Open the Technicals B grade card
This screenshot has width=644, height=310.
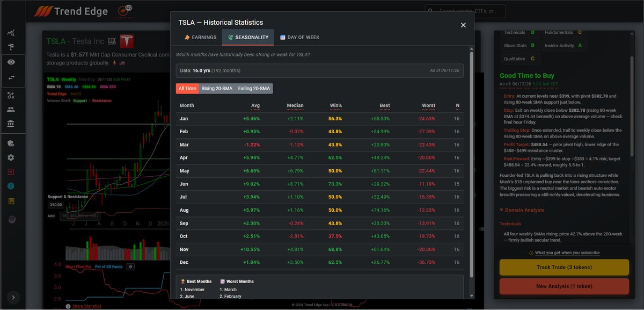[x=519, y=32]
